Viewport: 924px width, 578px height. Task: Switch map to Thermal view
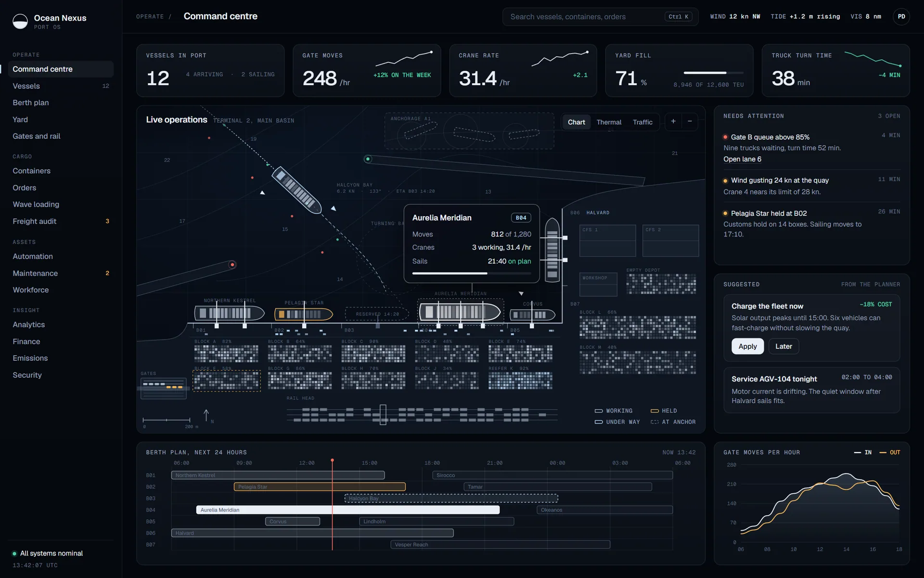609,122
